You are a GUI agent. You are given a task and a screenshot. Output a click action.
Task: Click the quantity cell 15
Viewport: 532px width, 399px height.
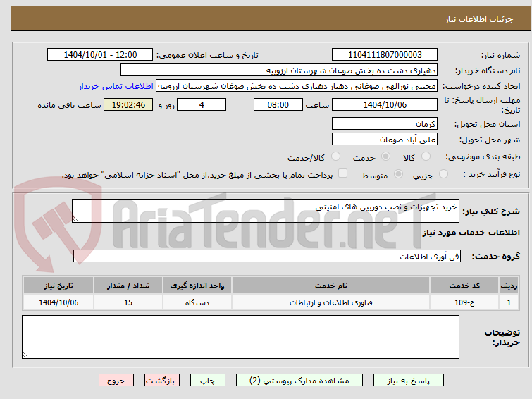[x=128, y=302]
